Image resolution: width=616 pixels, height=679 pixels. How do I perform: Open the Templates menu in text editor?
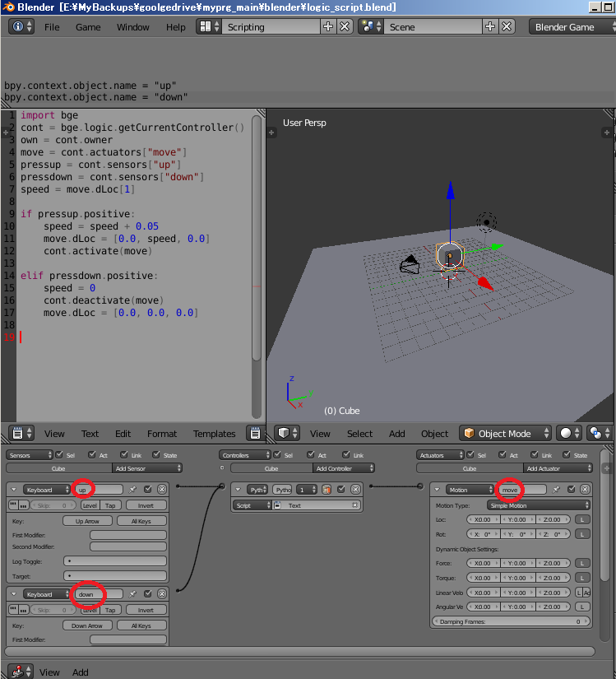pos(214,434)
